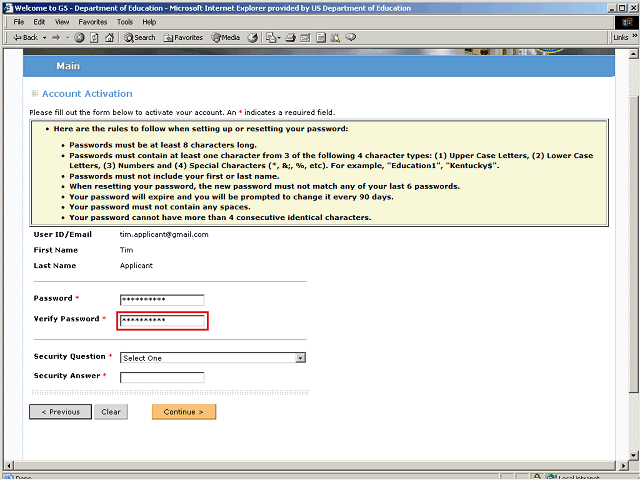Stop page loading with the Stop icon
The width and height of the screenshot is (640, 480).
tap(80, 38)
